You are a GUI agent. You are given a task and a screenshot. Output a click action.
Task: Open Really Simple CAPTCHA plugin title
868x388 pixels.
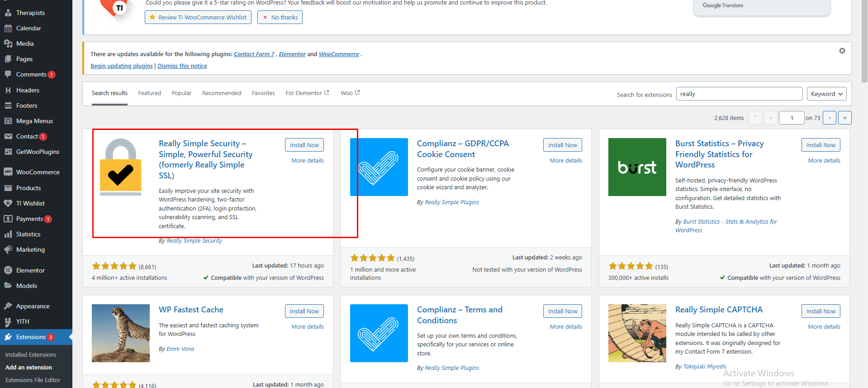pos(719,310)
